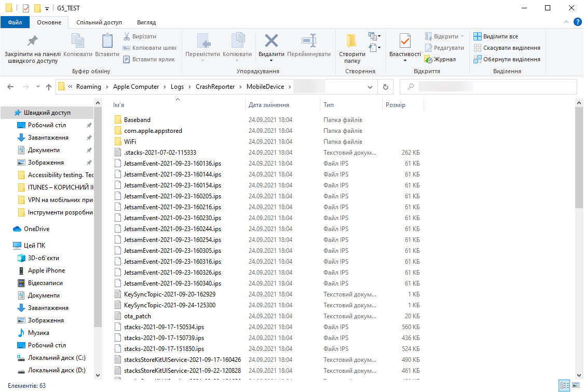Open the Baseband folder
The height and width of the screenshot is (392, 584).
click(137, 119)
